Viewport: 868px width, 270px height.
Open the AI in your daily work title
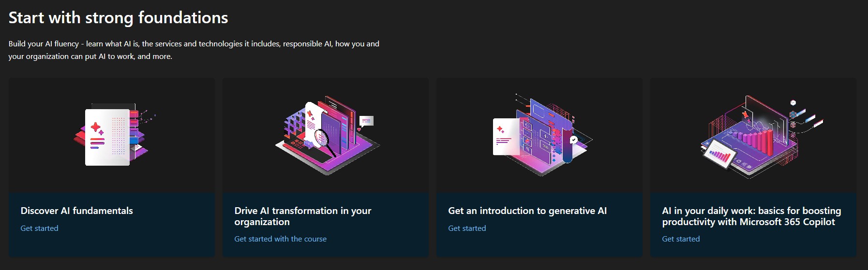pos(751,216)
